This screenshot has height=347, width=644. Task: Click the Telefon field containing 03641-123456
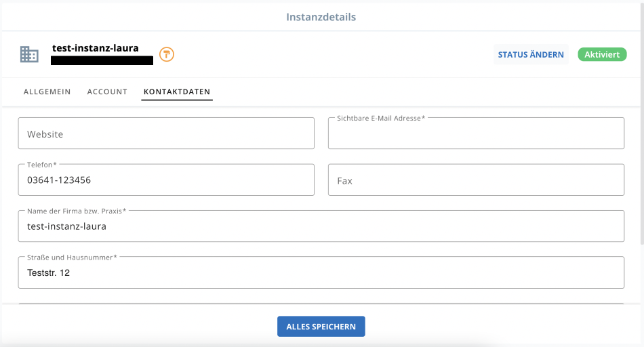pyautogui.click(x=166, y=180)
